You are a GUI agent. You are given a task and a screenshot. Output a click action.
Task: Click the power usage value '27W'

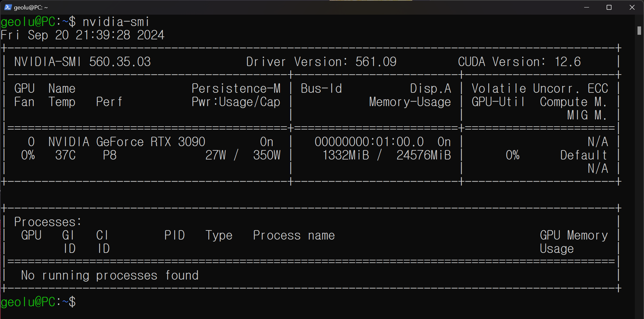pyautogui.click(x=216, y=155)
